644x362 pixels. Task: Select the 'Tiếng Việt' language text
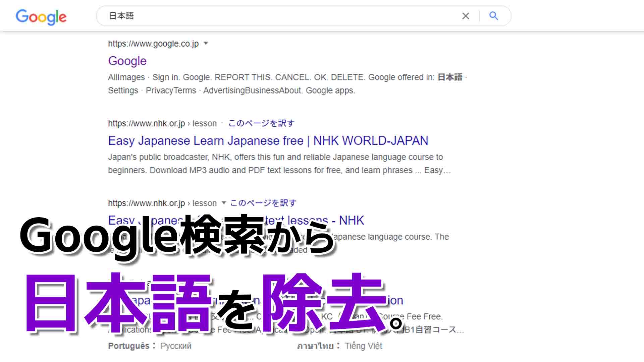[x=364, y=346]
